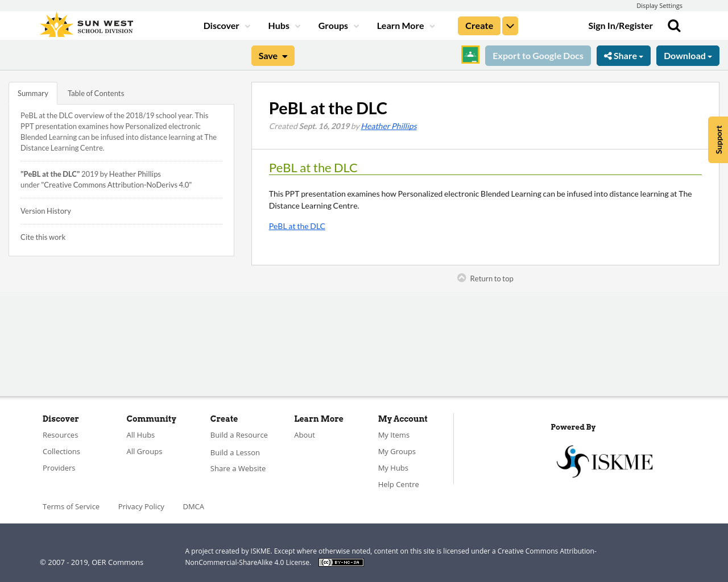Open Display Settings at top right
Screen dimensions: 728x582
pyautogui.click(x=659, y=5)
